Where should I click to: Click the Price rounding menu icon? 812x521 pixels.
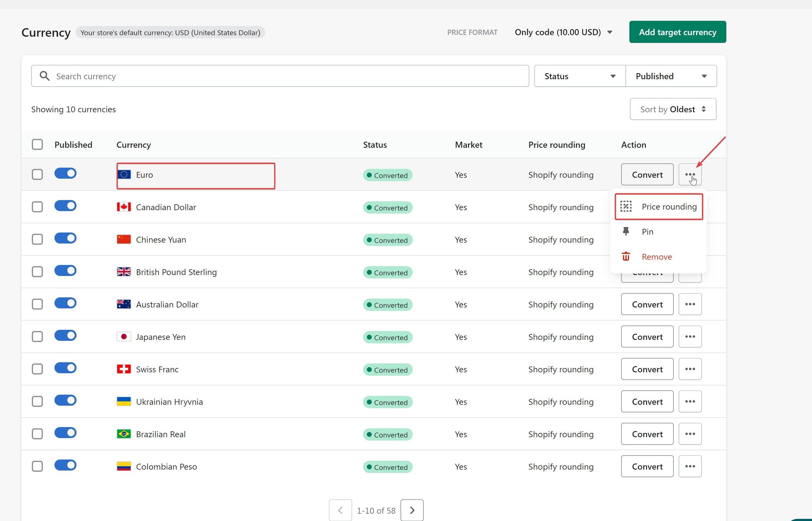tap(626, 207)
